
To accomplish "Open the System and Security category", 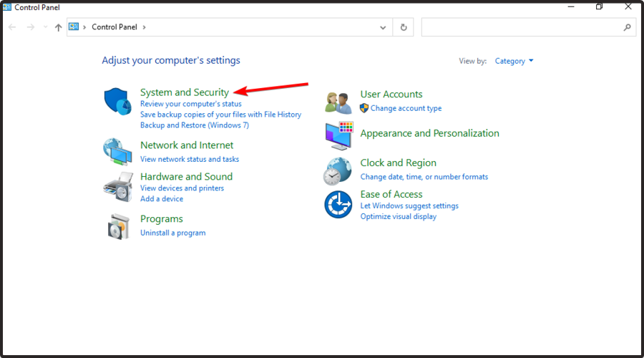I will [185, 92].
